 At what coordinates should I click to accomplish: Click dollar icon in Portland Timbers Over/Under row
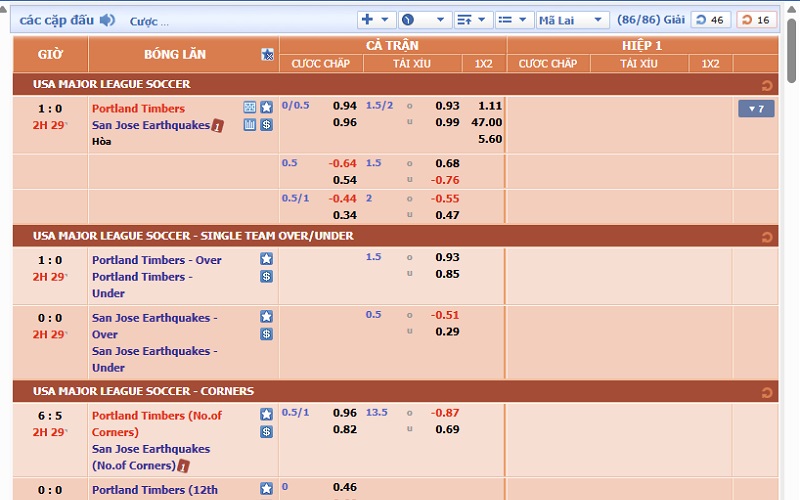266,276
